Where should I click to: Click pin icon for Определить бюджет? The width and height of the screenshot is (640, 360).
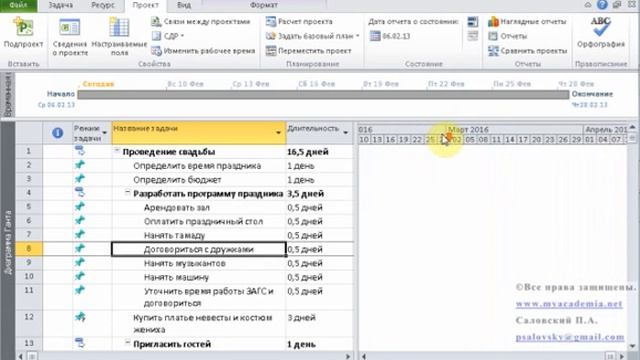(x=80, y=179)
